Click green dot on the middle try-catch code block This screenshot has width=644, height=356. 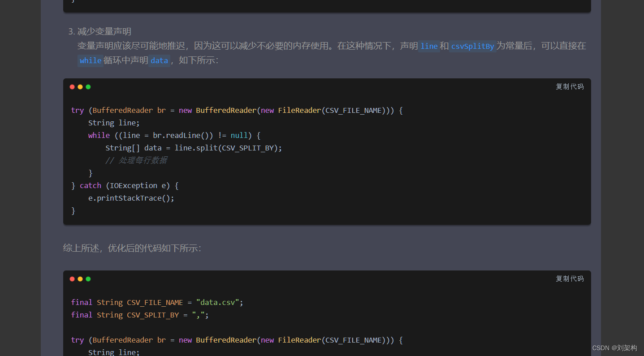(88, 87)
